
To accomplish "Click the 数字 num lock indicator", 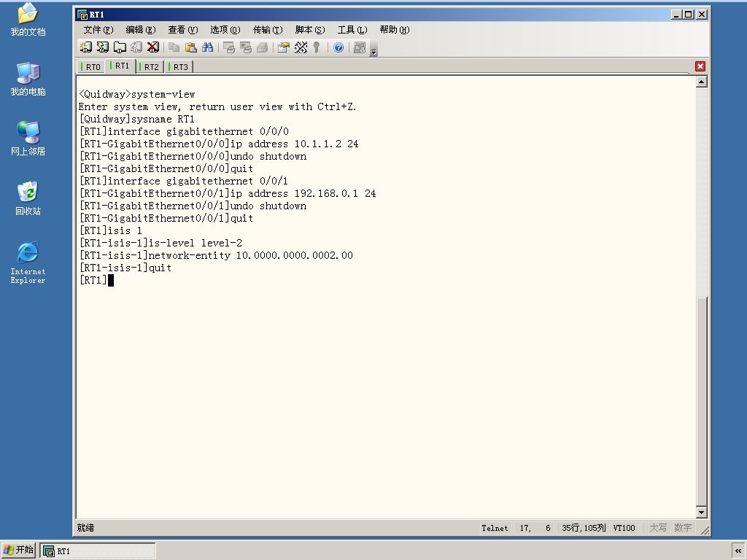I will 683,528.
